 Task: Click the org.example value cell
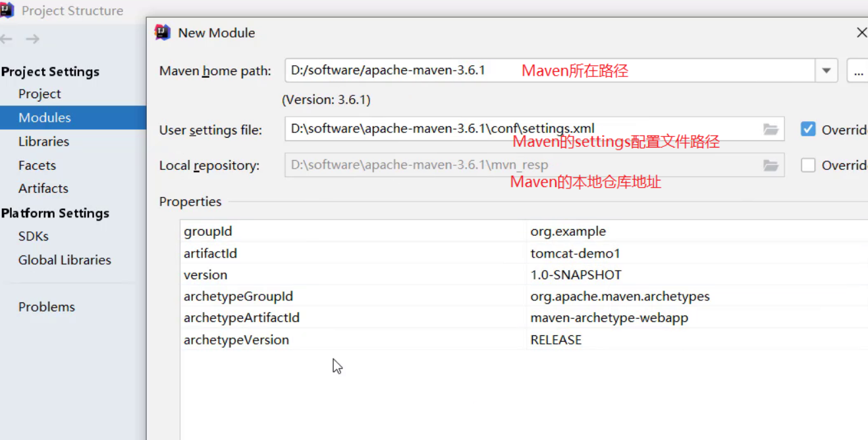tap(697, 231)
